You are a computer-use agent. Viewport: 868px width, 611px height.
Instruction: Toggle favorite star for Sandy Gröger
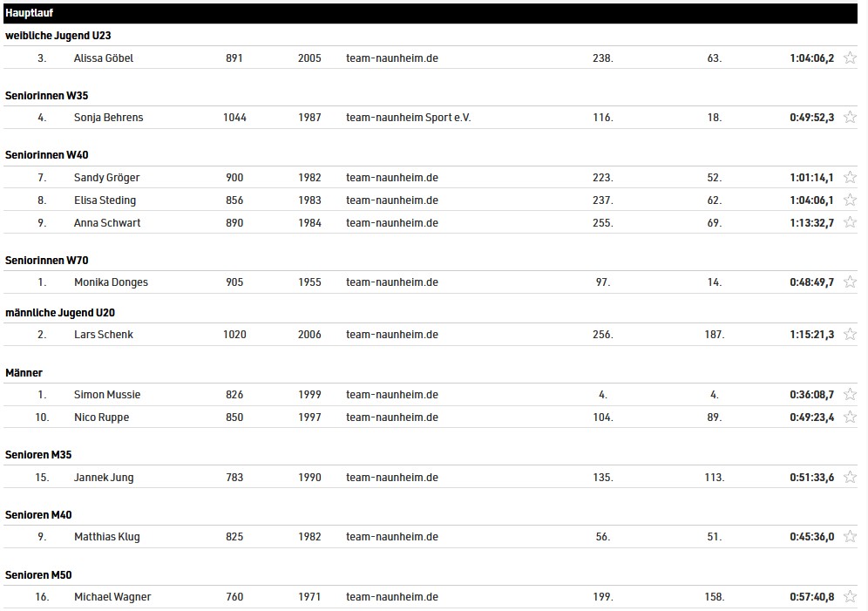(x=850, y=177)
